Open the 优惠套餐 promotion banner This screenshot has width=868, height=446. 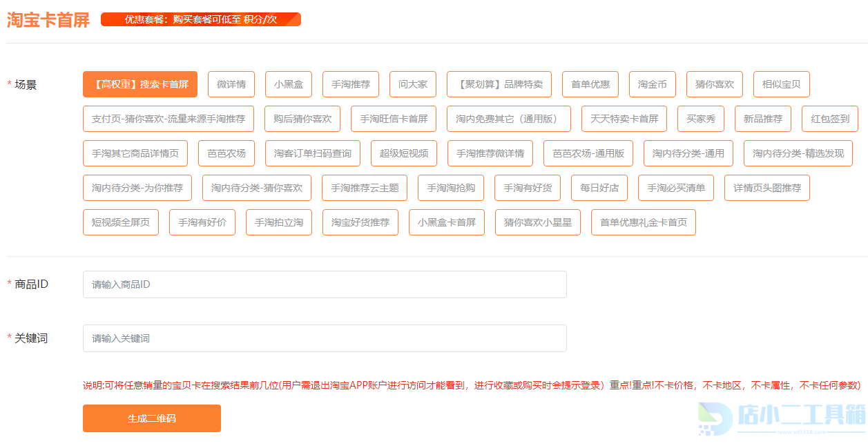(x=201, y=19)
